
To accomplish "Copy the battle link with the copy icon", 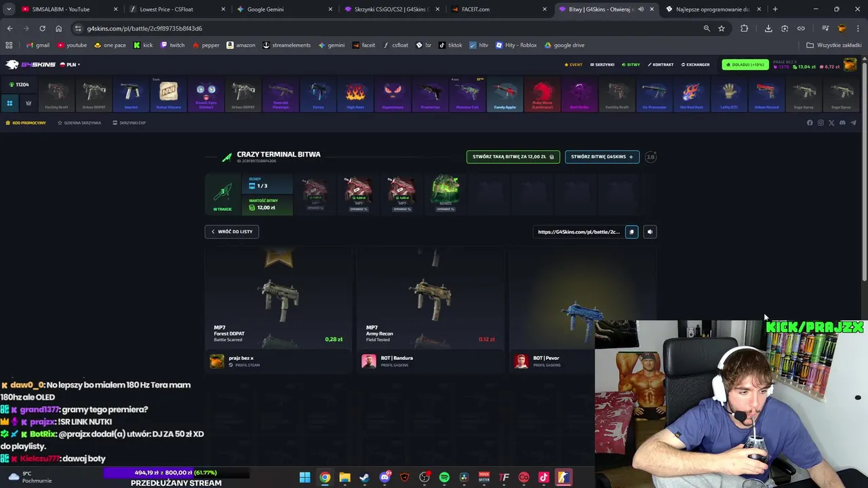I will point(631,232).
